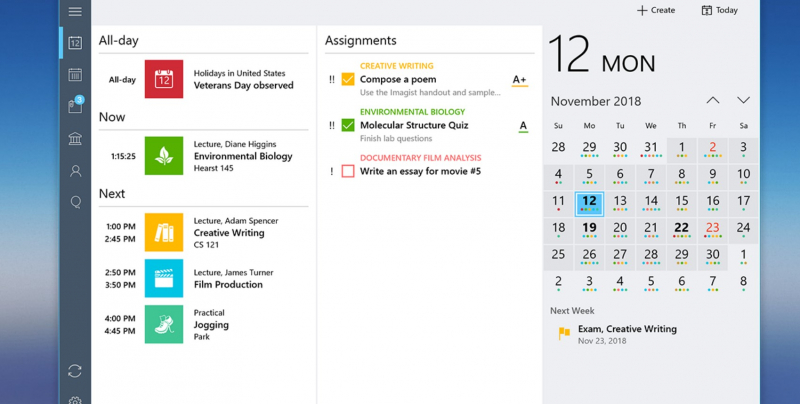Open the assignments icon with badge
This screenshot has width=800, height=404.
75,106
